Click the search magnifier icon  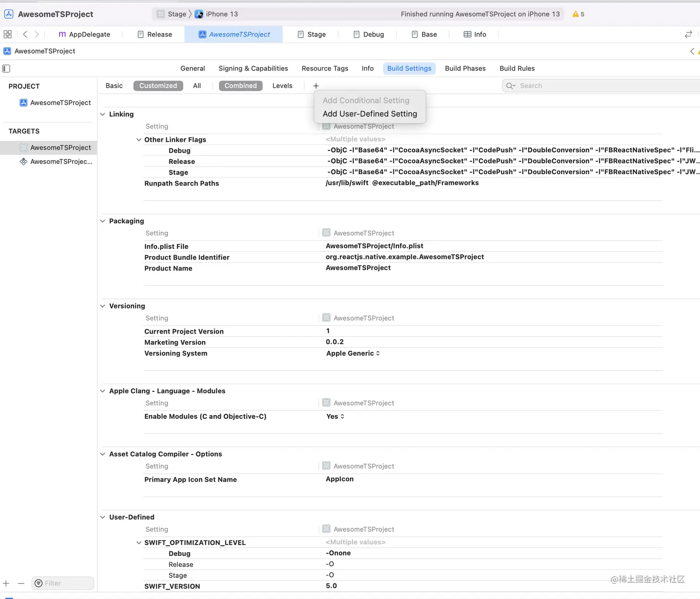coord(511,86)
